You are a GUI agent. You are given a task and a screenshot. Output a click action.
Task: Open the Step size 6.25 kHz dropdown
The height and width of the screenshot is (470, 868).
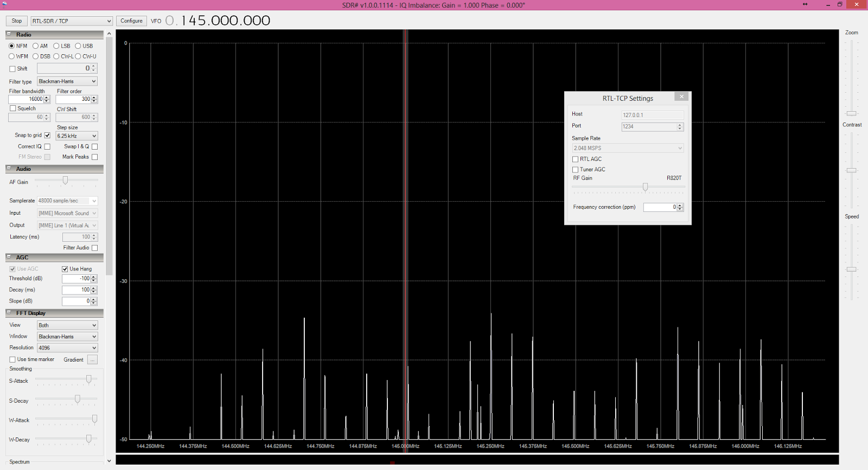(77, 136)
